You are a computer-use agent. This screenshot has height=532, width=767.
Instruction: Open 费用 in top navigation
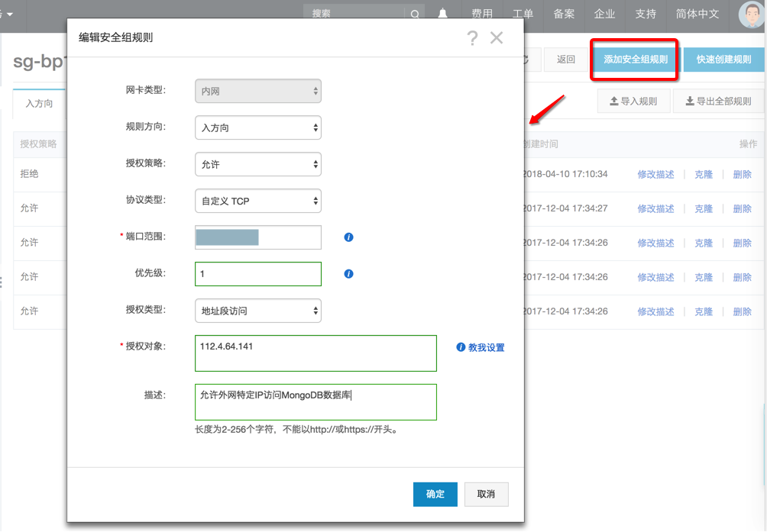tap(482, 14)
